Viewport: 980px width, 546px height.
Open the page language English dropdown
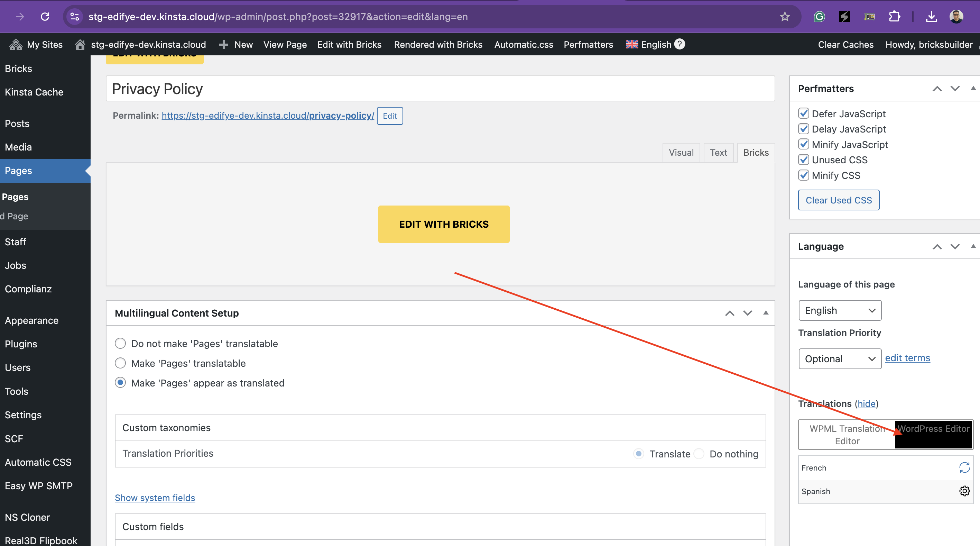(840, 310)
